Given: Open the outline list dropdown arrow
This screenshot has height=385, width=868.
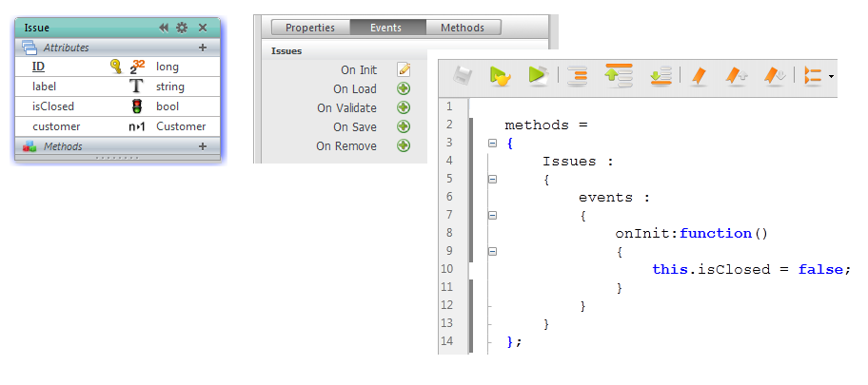Looking at the screenshot, I should [x=832, y=76].
